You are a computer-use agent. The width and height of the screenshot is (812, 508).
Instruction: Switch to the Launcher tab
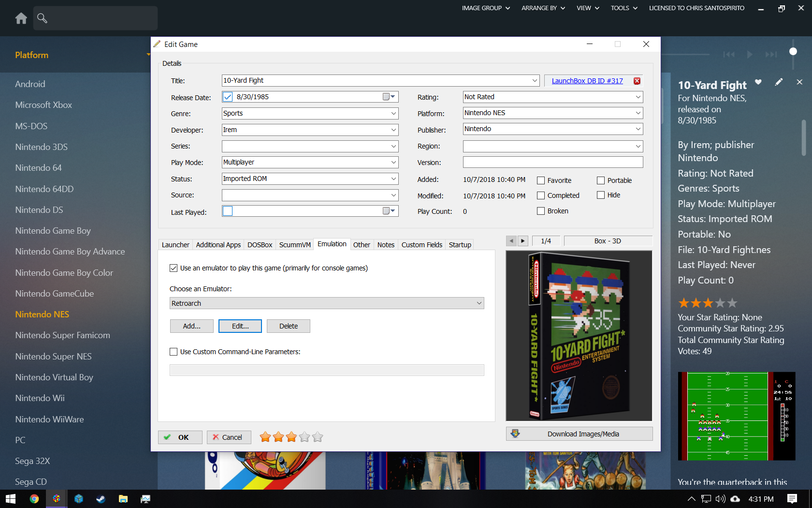click(x=175, y=245)
